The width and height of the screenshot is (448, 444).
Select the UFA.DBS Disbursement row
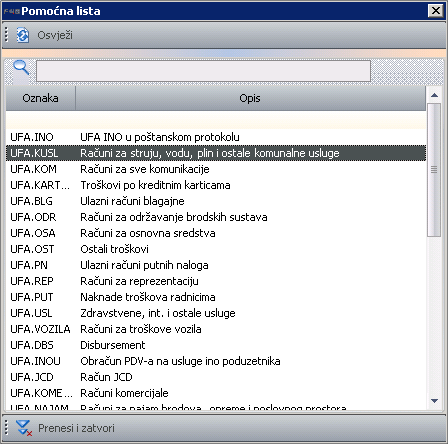coord(216,345)
